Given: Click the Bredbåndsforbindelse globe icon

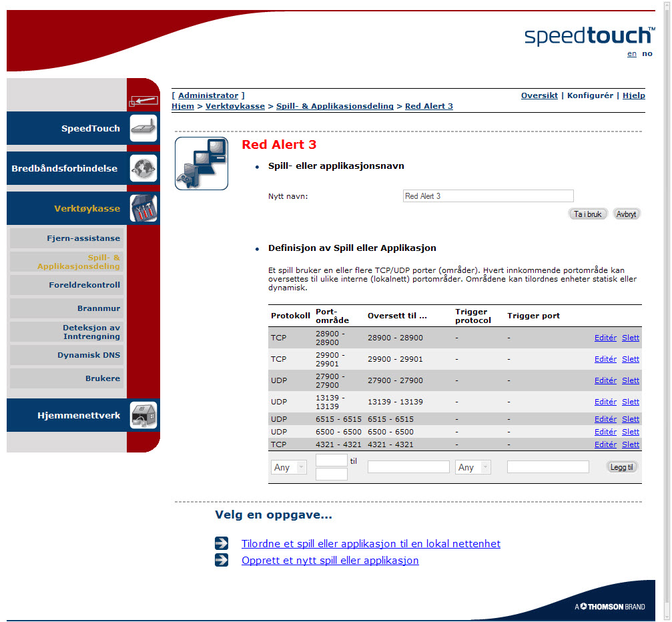Looking at the screenshot, I should coord(143,168).
